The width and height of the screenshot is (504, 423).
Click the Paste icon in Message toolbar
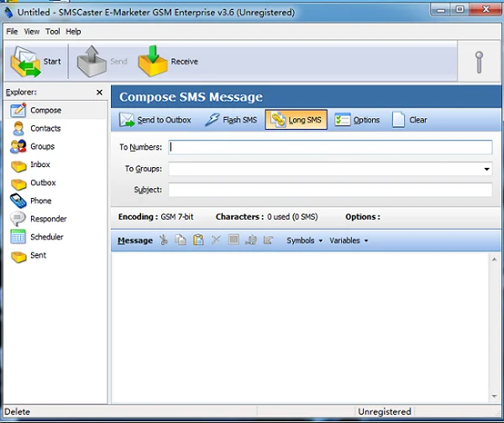(198, 240)
